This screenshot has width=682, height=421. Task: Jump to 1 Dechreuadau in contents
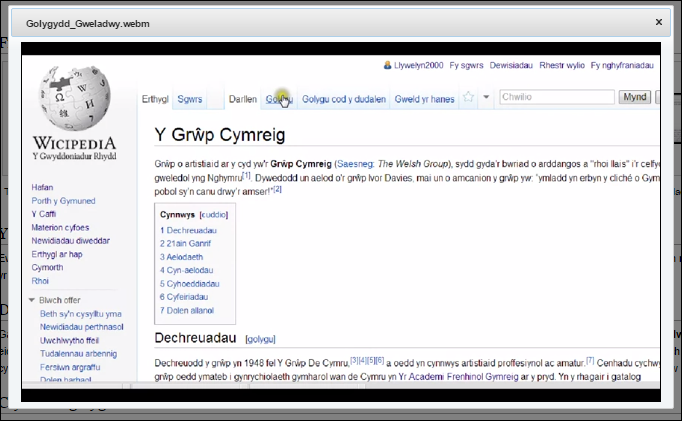coord(188,231)
